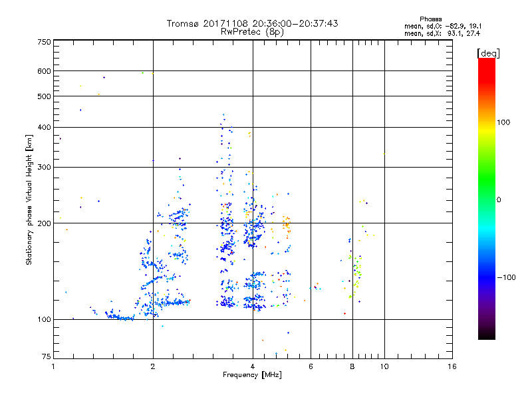Image resolution: width=532 pixels, height=399 pixels.
Task: Click the y-axis tick label '500'
Action: click(44, 96)
